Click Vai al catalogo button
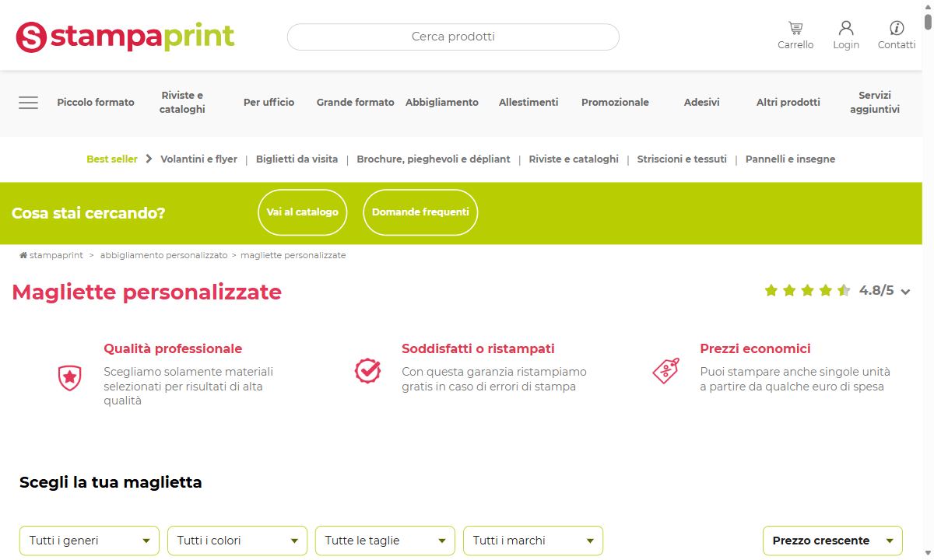Screen dimensions: 934x560 coord(303,212)
